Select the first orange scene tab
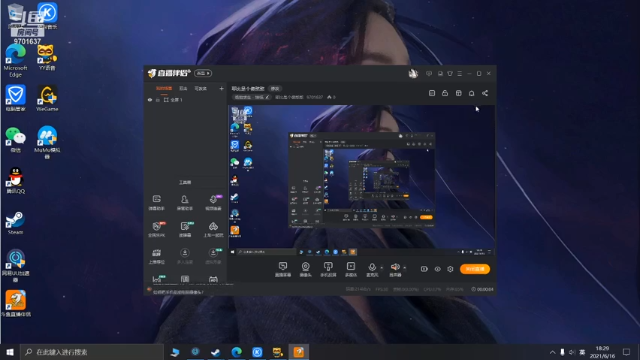This screenshot has height=360, width=640. 164,89
